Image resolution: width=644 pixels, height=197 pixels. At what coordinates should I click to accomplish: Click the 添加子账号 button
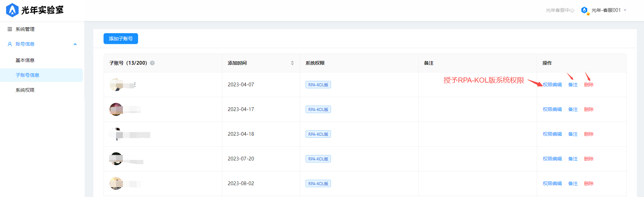[x=121, y=39]
